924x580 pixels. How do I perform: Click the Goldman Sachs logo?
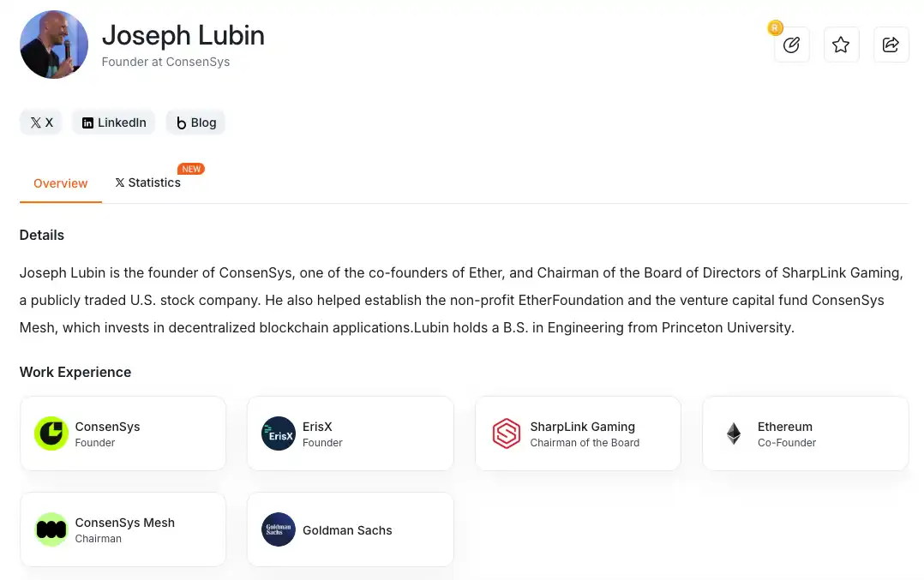click(279, 529)
